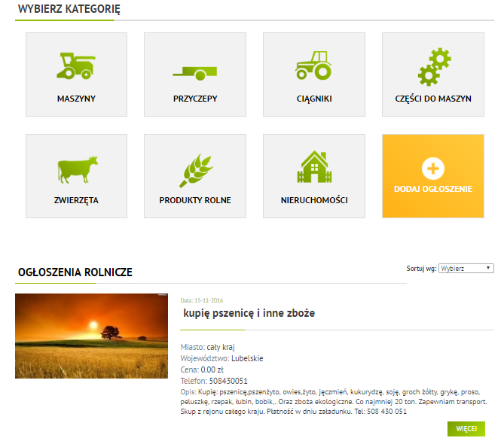Click the NIERUCHOMOŚCI category label
Viewport: 504px width, 441px height.
pyautogui.click(x=314, y=200)
